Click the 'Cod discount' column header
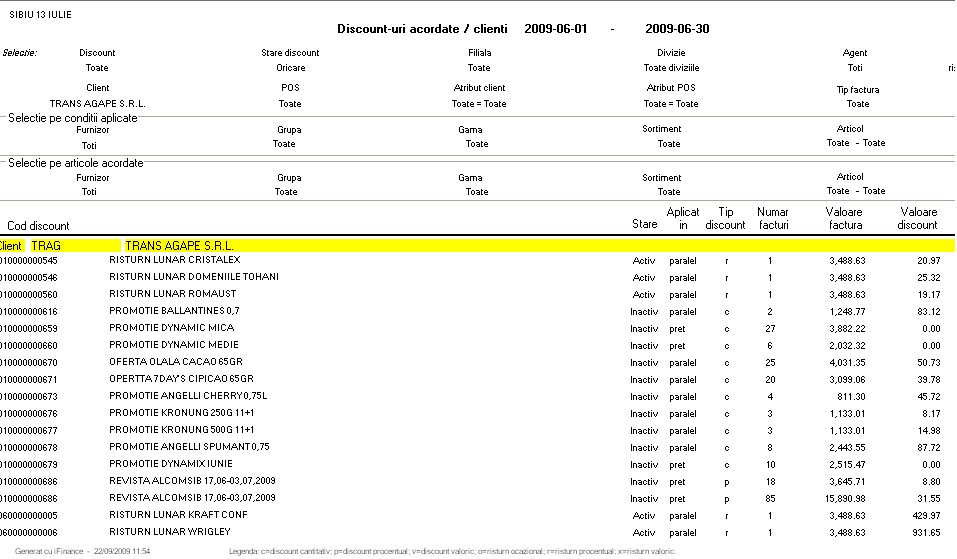957x559 pixels. click(38, 226)
